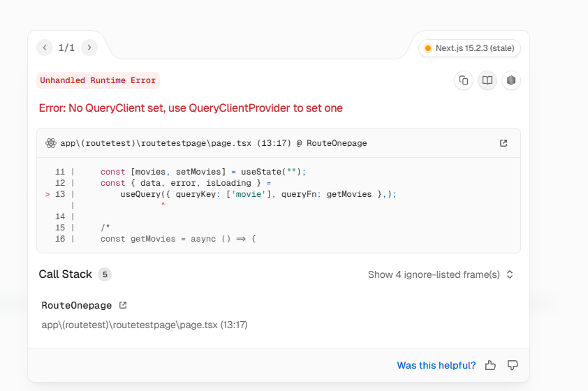Open RouteOnepage call stack frame in editor
The width and height of the screenshot is (588, 391).
123,305
